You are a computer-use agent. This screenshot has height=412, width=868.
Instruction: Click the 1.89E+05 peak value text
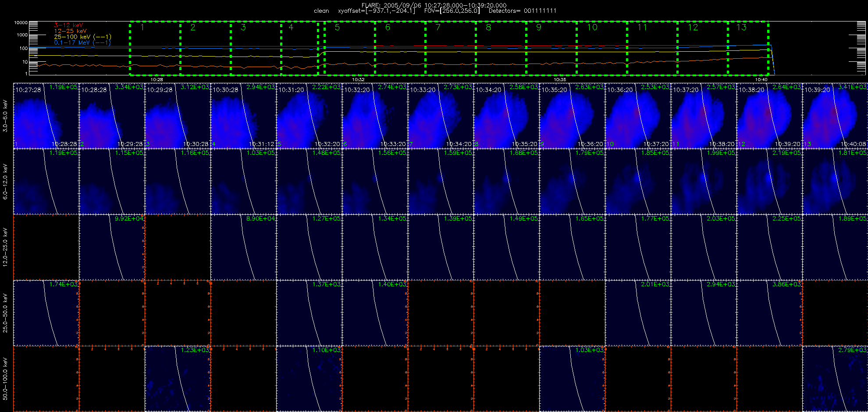(x=852, y=219)
